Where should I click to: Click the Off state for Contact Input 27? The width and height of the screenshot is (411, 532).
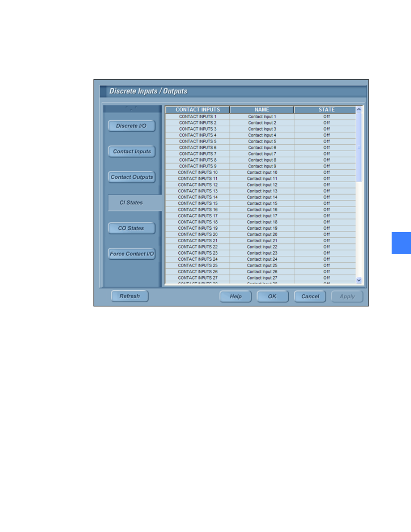325,278
